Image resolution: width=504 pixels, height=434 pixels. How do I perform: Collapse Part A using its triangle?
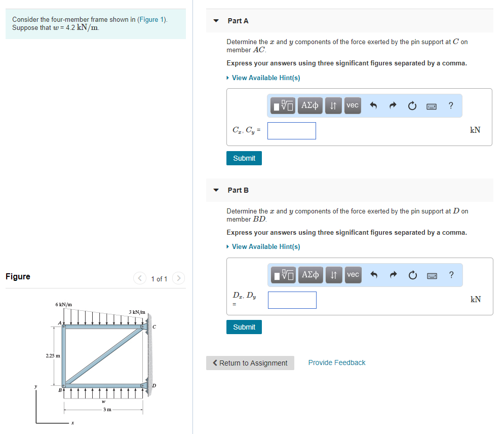217,21
